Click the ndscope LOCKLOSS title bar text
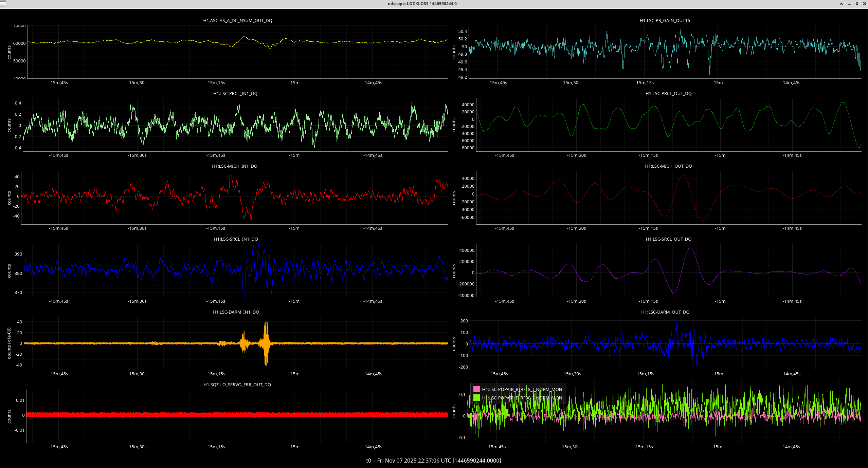Screen dimensions: 868x468 [x=422, y=4]
